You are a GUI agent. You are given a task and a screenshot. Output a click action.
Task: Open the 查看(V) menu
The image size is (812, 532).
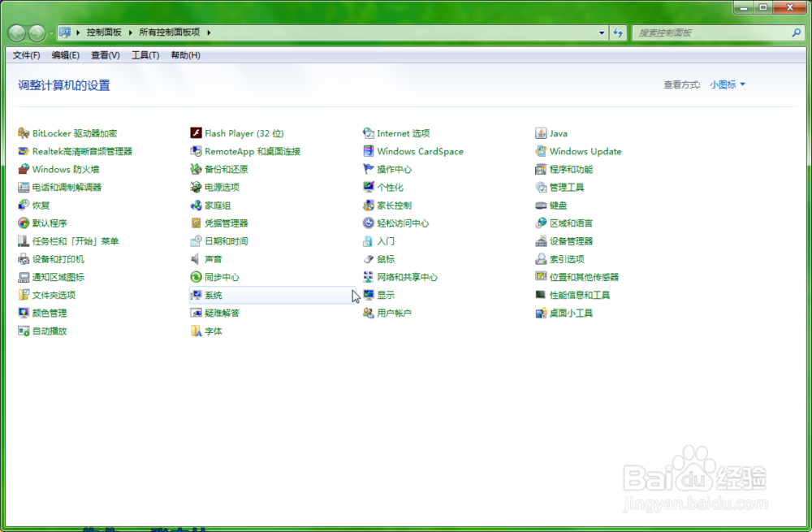[106, 54]
